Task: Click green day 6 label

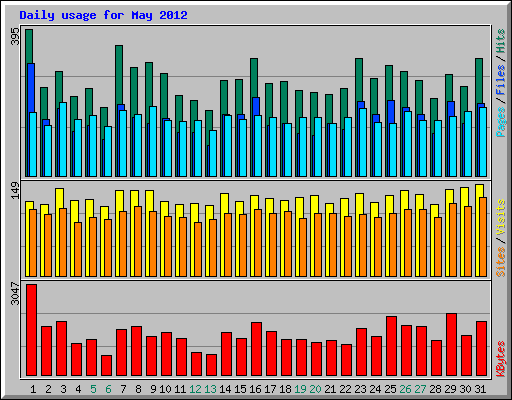Action: pyautogui.click(x=108, y=389)
